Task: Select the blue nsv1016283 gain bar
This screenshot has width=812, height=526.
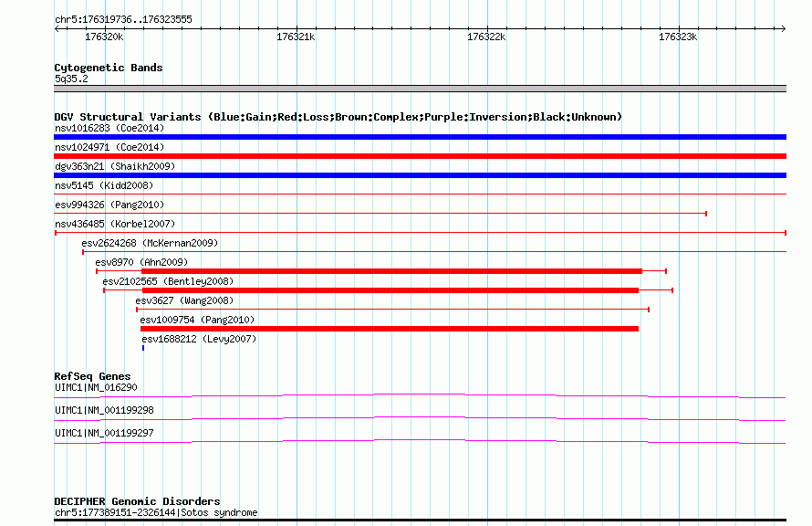Action: tap(420, 137)
